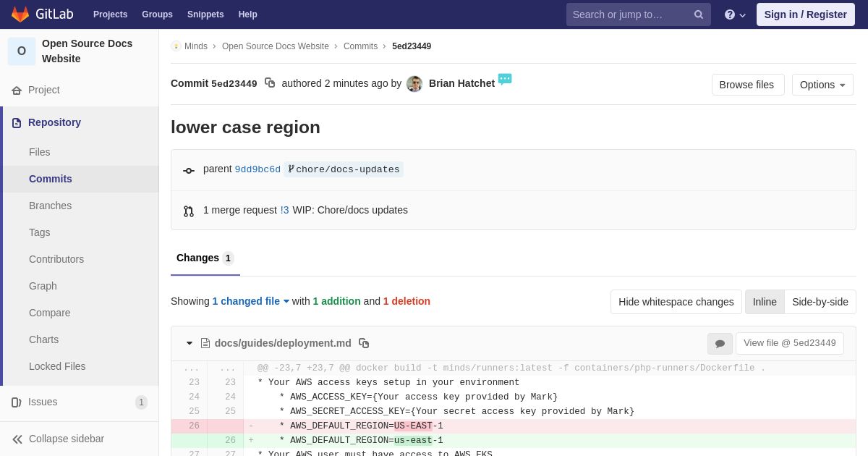
Task: Open Charts in the sidebar
Action: (x=43, y=339)
